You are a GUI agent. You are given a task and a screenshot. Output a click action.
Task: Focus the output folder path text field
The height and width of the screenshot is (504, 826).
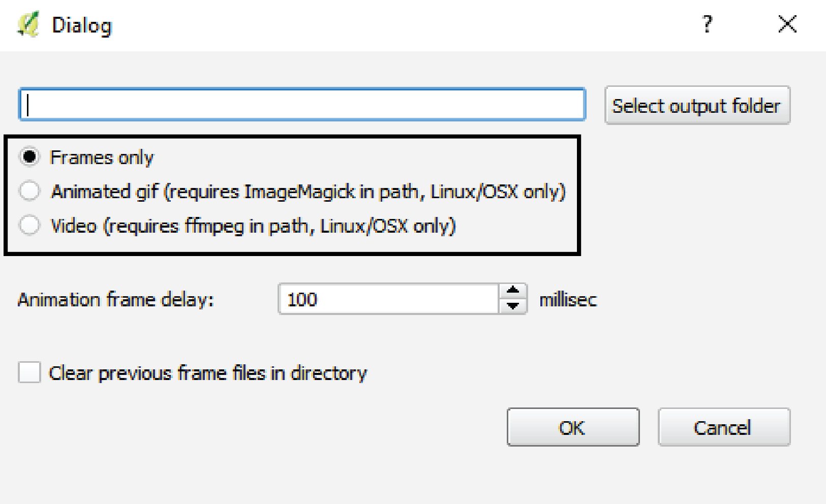(302, 104)
